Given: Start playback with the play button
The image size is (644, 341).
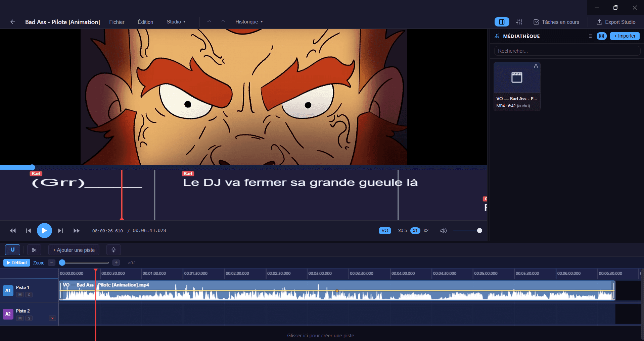Looking at the screenshot, I should pyautogui.click(x=44, y=231).
